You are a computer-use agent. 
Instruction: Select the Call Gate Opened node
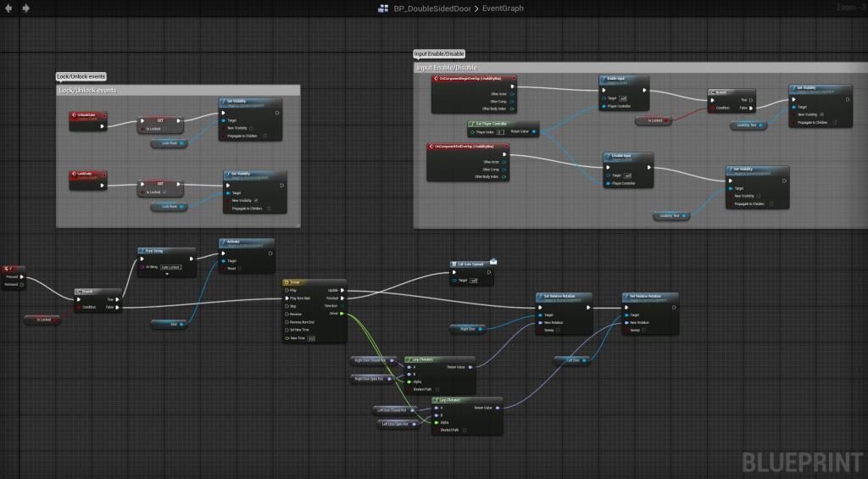point(471,264)
